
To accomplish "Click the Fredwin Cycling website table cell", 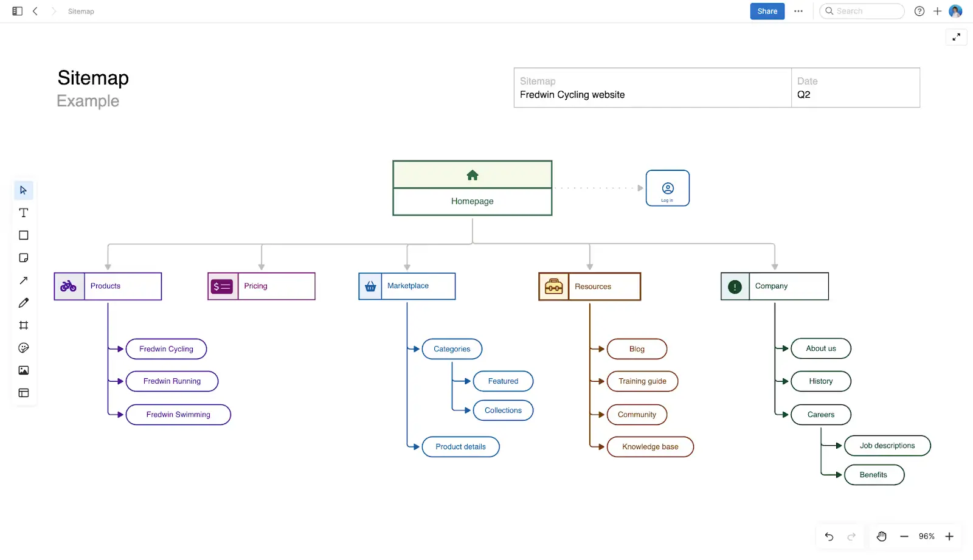I will 653,88.
